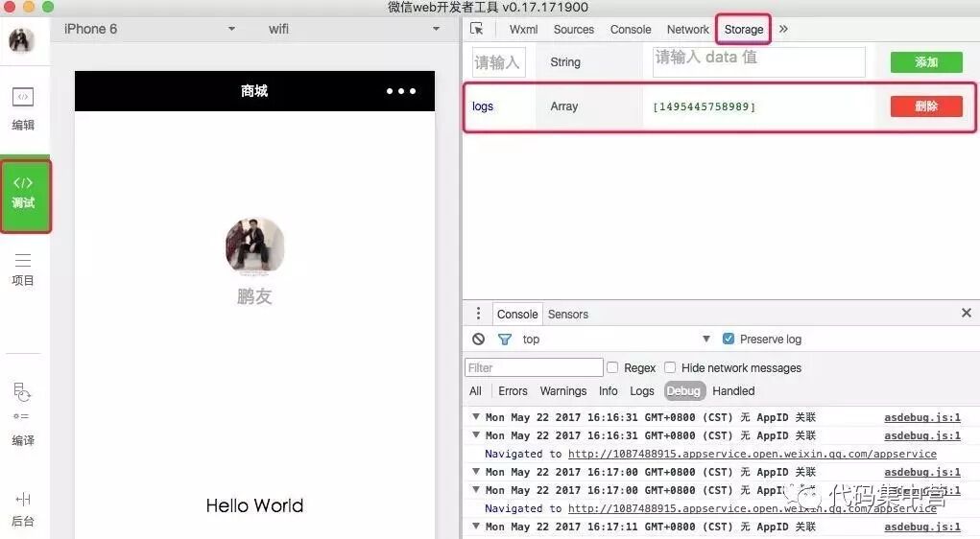The width and height of the screenshot is (980, 539).
Task: Open the Sensors drawer tab
Action: point(568,315)
